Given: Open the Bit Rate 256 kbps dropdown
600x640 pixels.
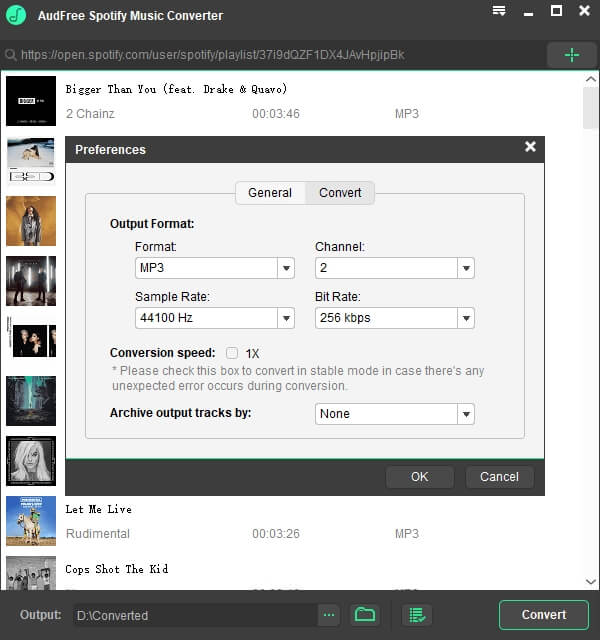Looking at the screenshot, I should (465, 318).
